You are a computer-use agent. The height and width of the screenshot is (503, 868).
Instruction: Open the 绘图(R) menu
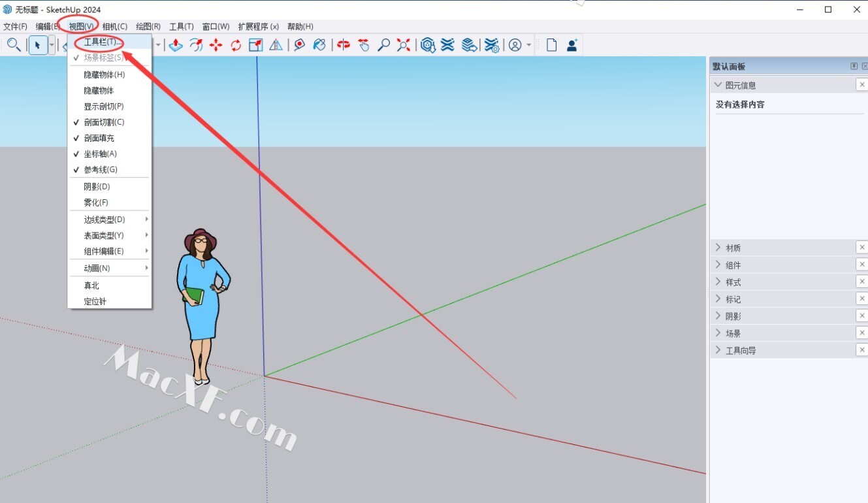pos(148,27)
